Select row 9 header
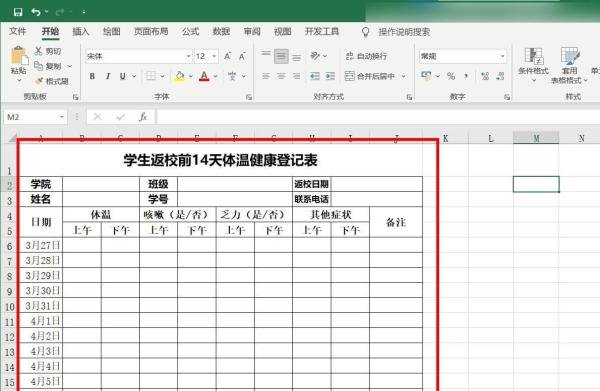The image size is (600, 391). (x=10, y=291)
